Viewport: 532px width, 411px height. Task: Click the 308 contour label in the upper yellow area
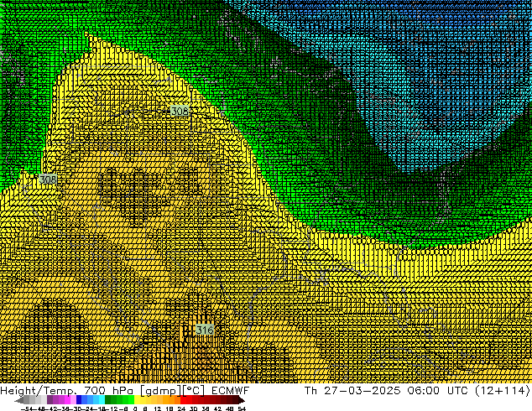(180, 111)
